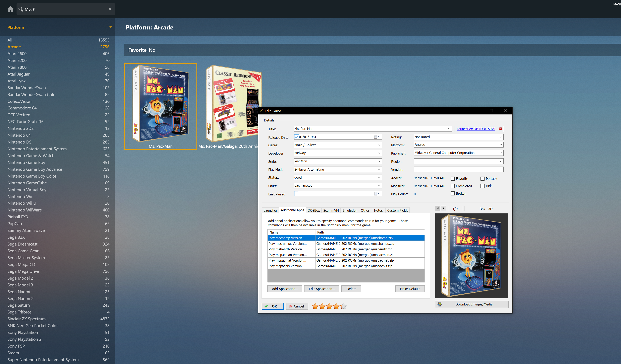Expand the Platform sidebar dropdown arrow
This screenshot has width=621, height=364.
pos(110,27)
